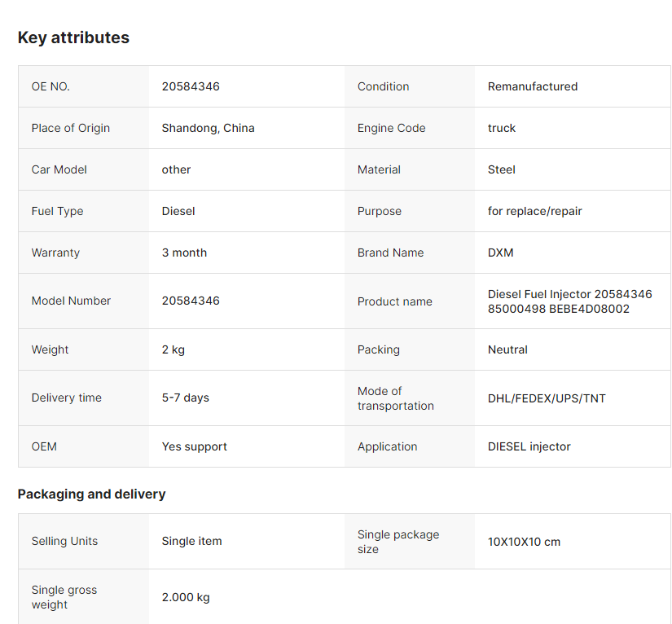Screen dimensions: 672x624
Task: Click the Engine Code label
Action: [x=391, y=128]
